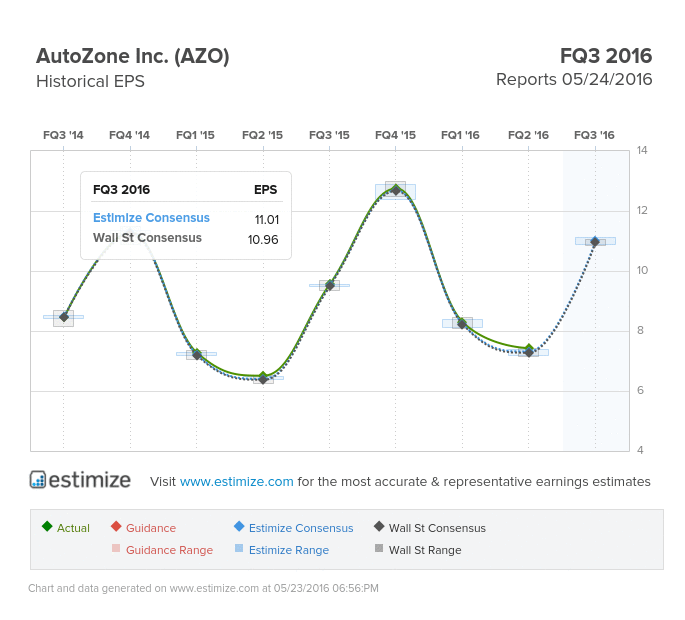Click the FQ4 '15 axis label
The height and width of the screenshot is (620, 685).
click(395, 135)
